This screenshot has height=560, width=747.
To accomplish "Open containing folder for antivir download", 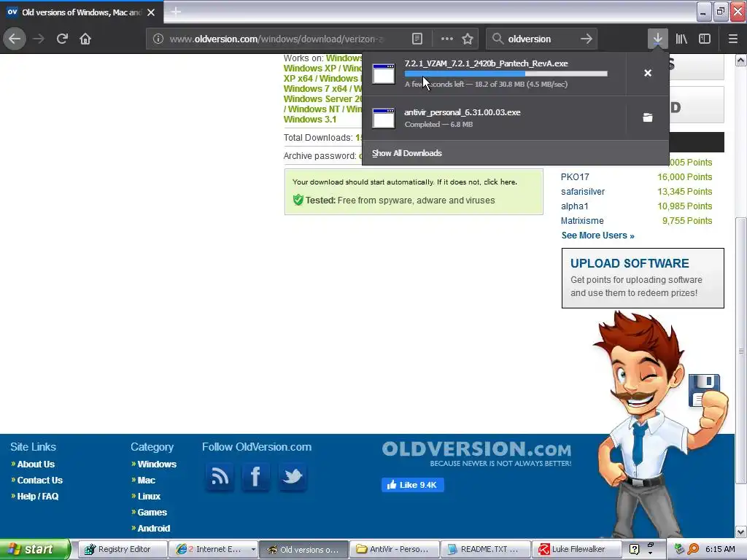I will click(648, 117).
